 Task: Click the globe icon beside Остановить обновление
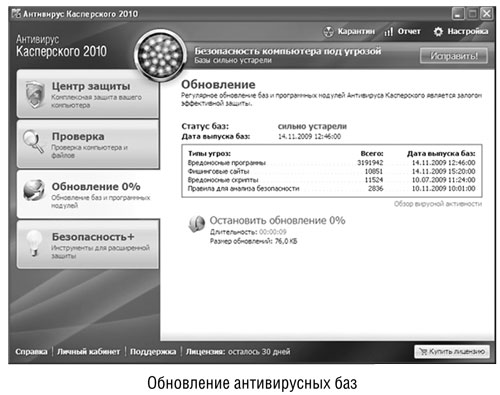click(x=197, y=224)
